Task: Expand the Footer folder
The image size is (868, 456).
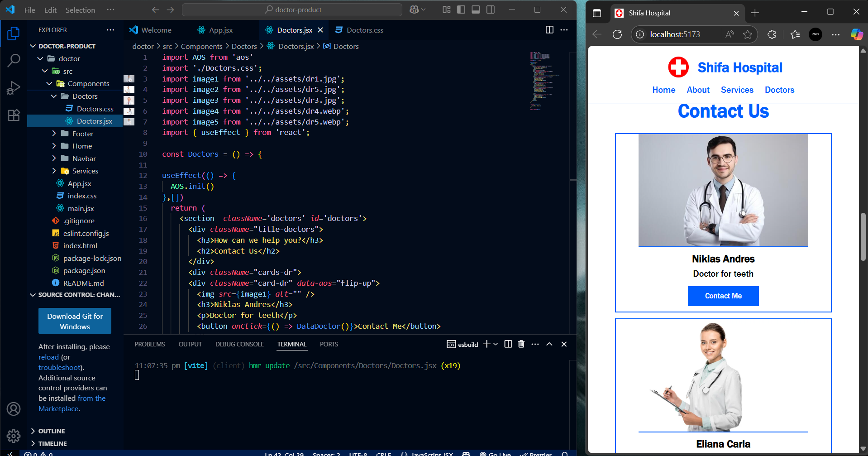Action: click(82, 134)
